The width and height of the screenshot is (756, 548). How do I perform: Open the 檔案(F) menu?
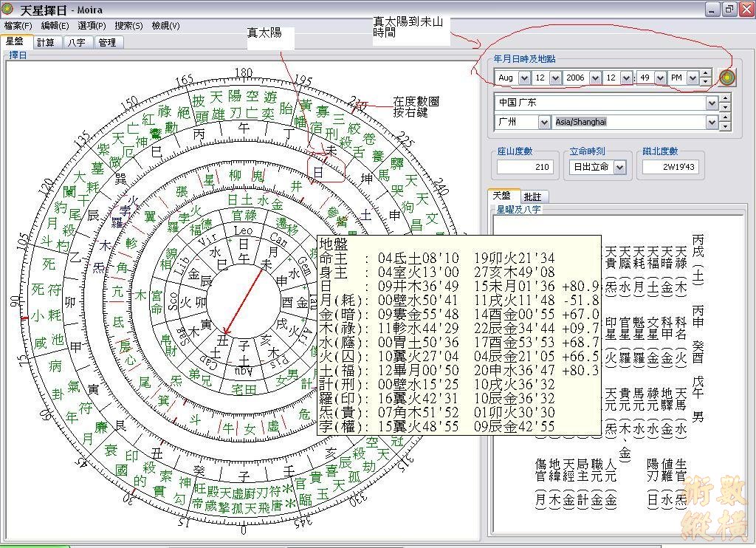coord(18,25)
